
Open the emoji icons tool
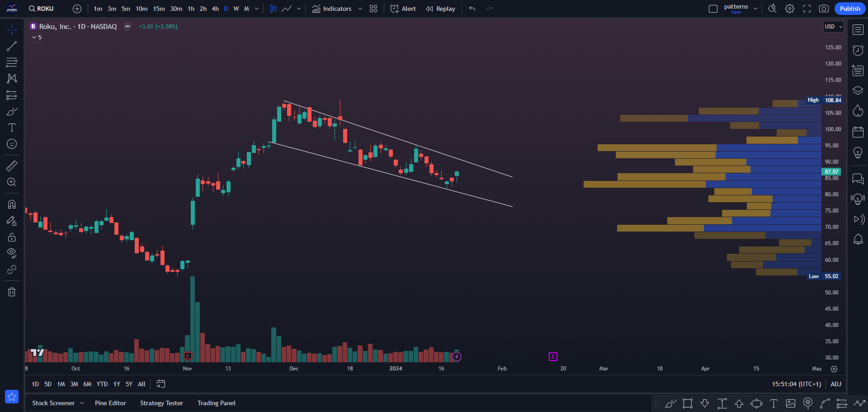click(12, 144)
